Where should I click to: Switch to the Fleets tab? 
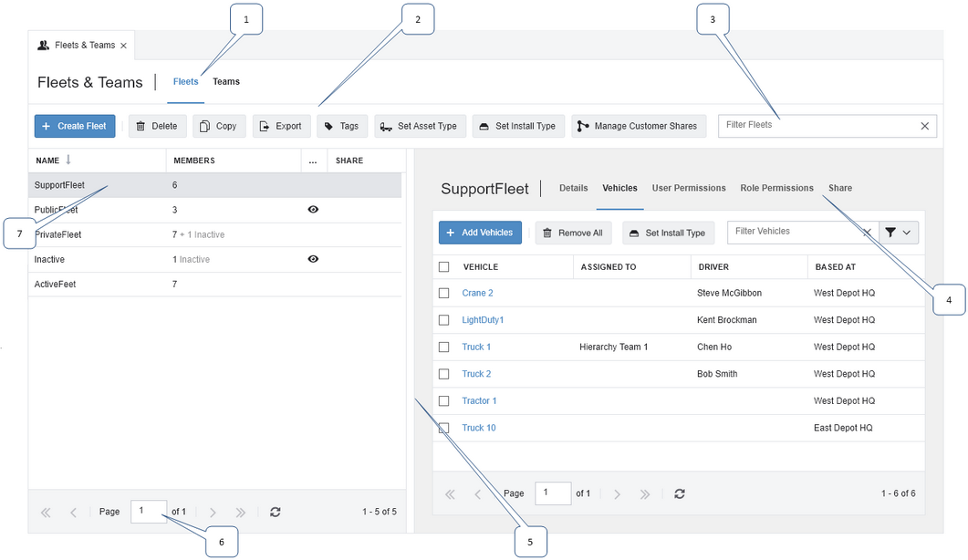[186, 81]
